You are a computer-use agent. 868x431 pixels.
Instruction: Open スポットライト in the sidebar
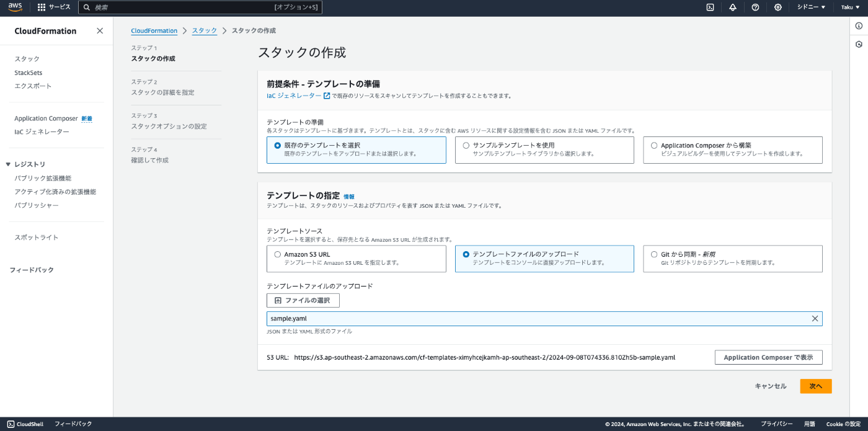[37, 238]
